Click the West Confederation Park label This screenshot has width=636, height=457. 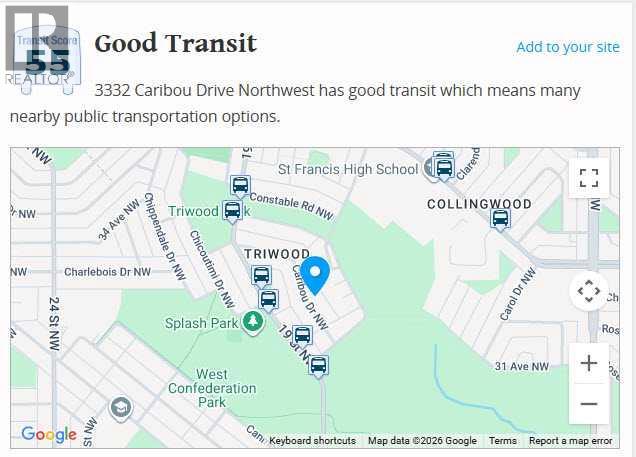(212, 388)
